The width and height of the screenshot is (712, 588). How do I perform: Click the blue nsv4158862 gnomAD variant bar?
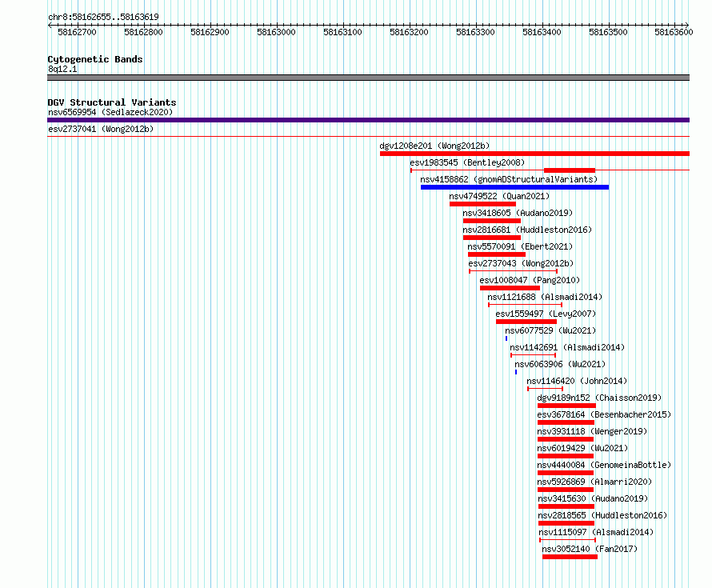click(x=514, y=187)
